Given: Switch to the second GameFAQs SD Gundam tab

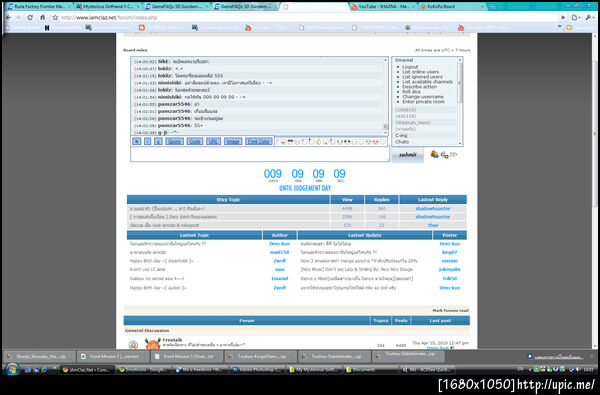Looking at the screenshot, I should click(246, 7).
